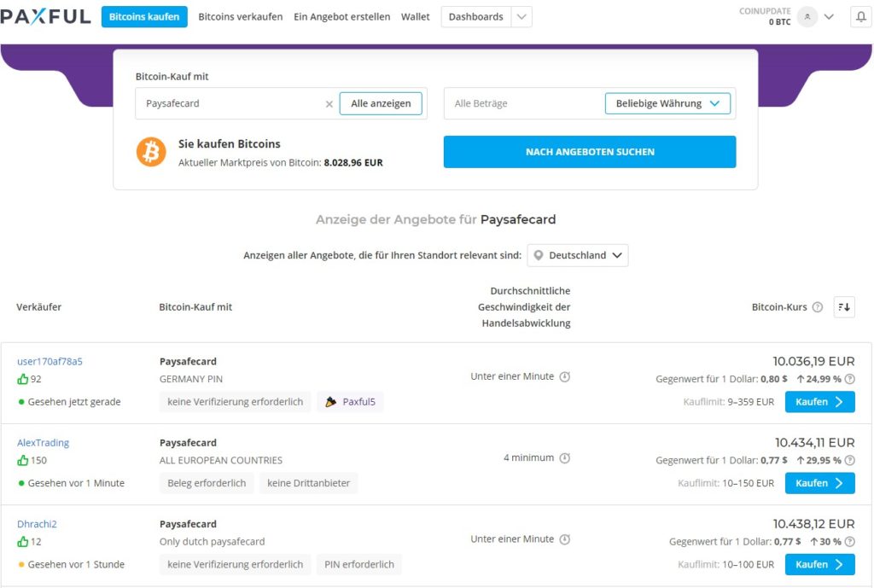
Task: Open the Dashboards dropdown arrow
Action: tap(521, 17)
